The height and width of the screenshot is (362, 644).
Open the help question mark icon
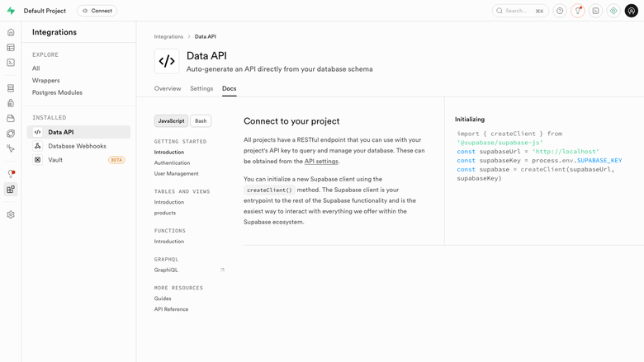(x=560, y=11)
